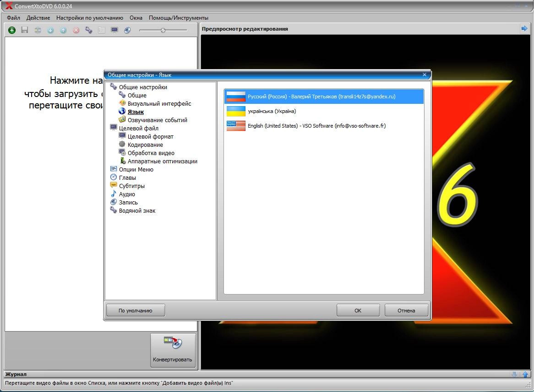Viewport: 534px width, 392px height.
Task: Open Целевой формат settings
Action: coord(151,136)
